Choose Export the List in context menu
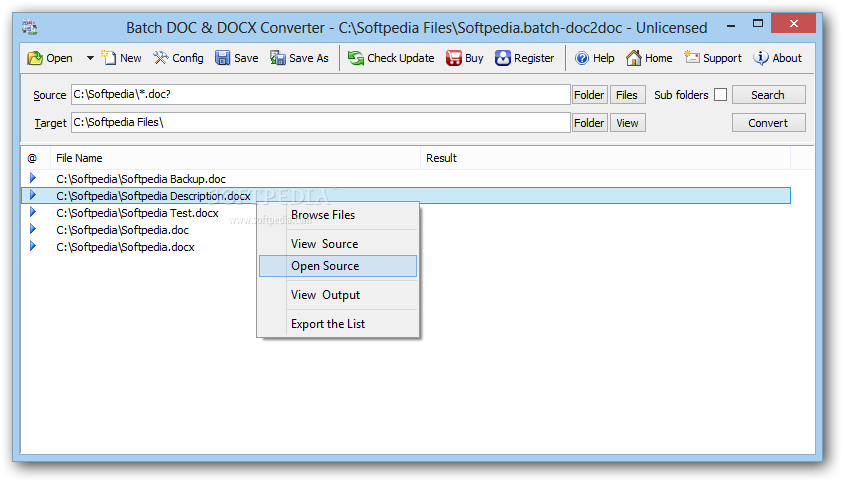 [x=338, y=324]
